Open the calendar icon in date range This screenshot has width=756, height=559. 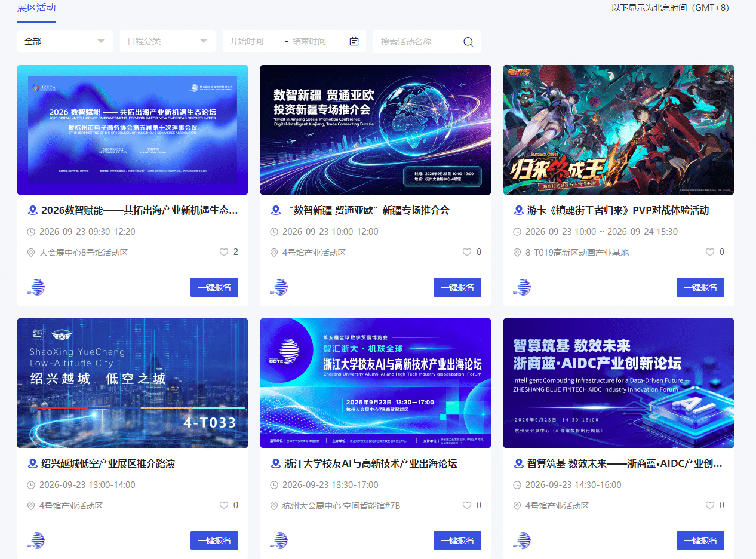(x=354, y=41)
